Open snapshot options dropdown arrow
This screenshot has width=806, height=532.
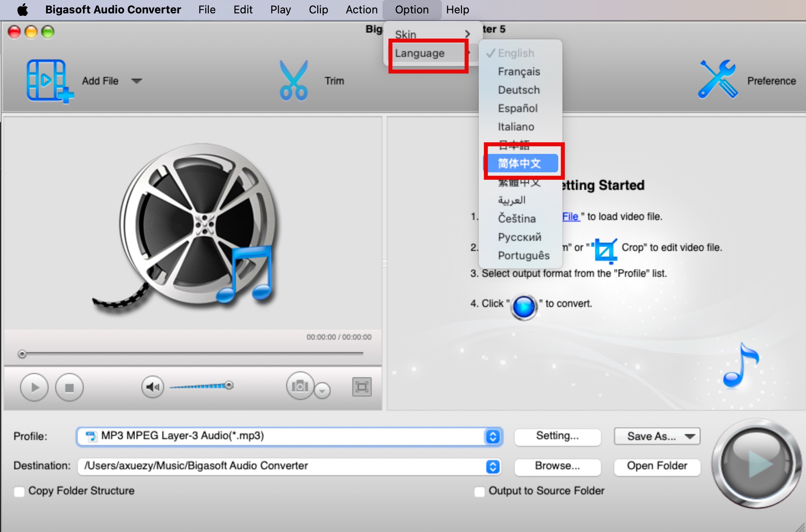tap(322, 391)
